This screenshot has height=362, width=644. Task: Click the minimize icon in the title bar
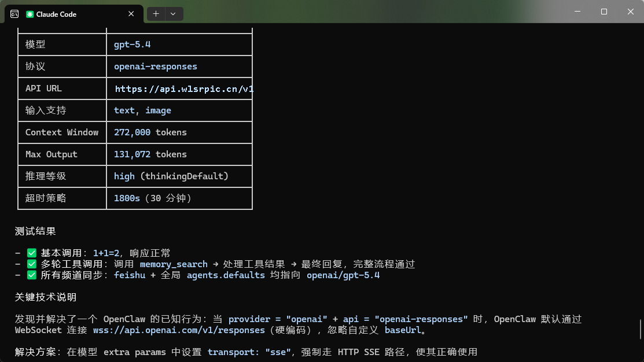577,11
